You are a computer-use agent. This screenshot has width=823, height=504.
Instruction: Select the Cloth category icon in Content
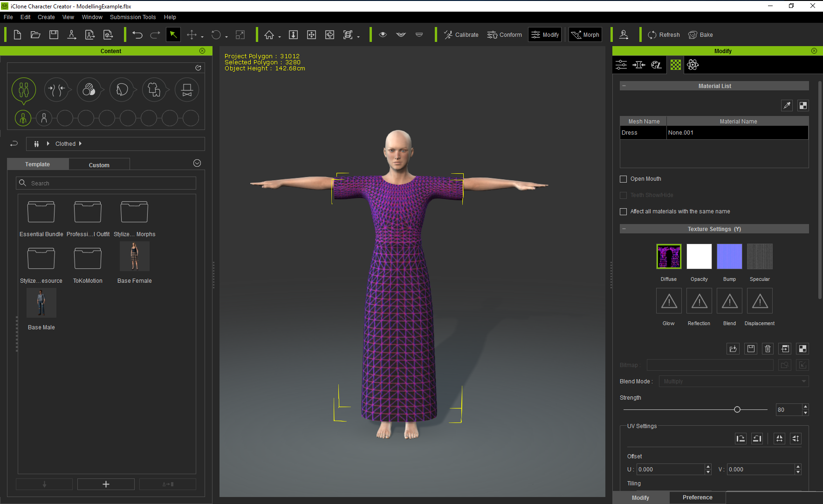click(x=154, y=89)
